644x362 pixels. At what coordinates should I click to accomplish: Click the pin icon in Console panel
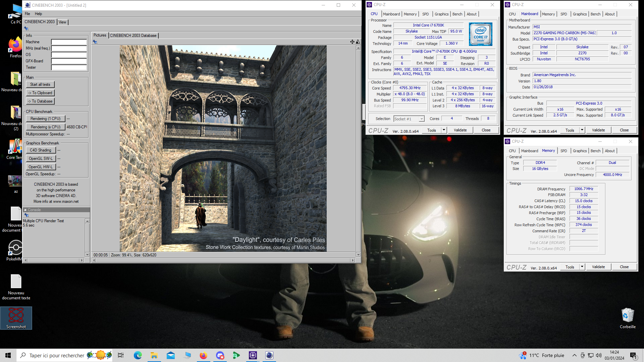point(26,215)
